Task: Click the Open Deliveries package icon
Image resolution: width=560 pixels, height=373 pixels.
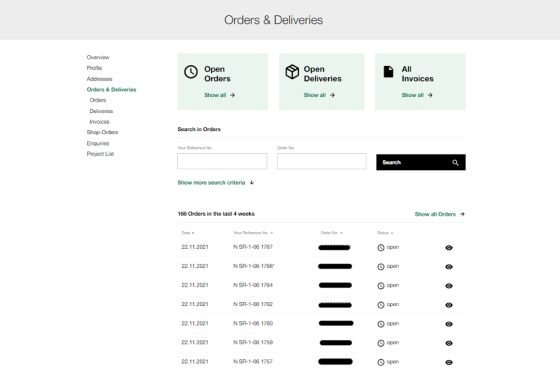Action: (x=292, y=72)
